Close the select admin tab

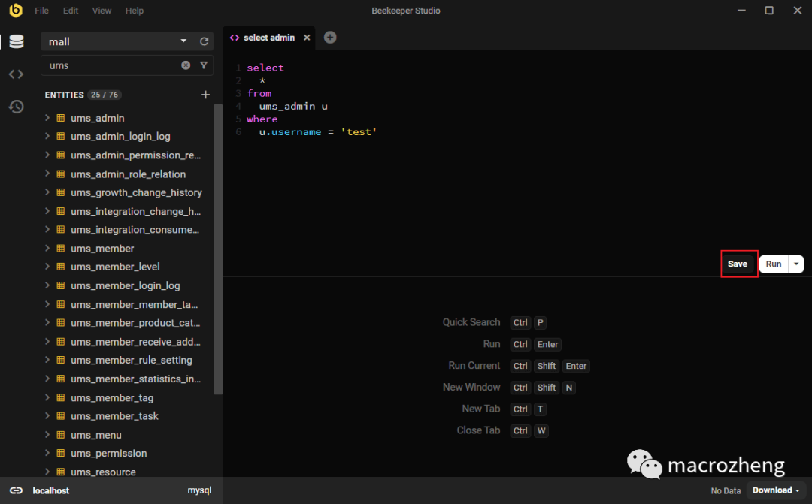tap(307, 38)
